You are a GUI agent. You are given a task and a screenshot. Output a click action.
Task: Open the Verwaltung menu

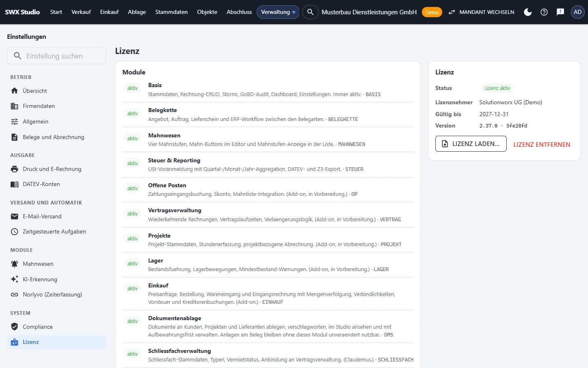click(278, 12)
